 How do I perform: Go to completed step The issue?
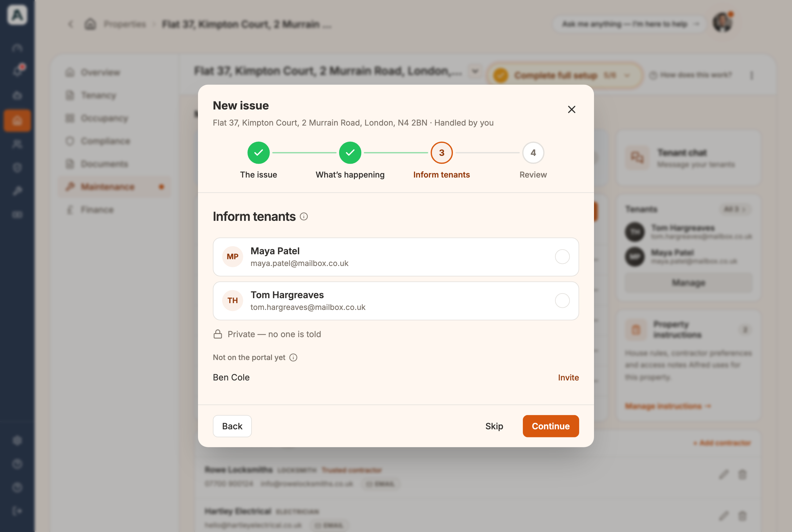click(x=259, y=153)
